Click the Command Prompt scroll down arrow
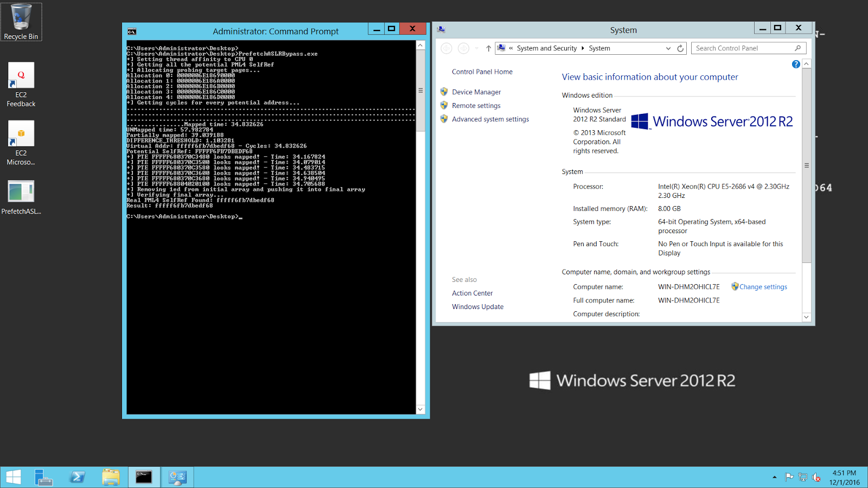This screenshot has height=488, width=868. [x=420, y=409]
